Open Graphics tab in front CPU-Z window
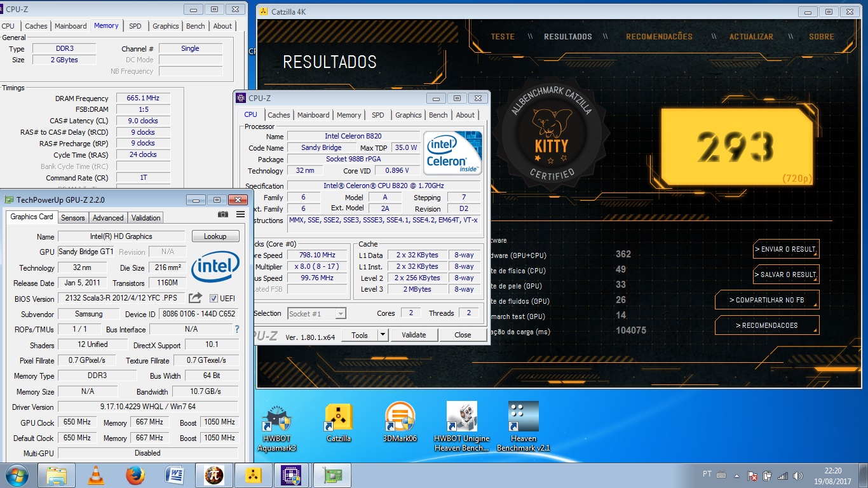The width and height of the screenshot is (868, 488). point(408,115)
